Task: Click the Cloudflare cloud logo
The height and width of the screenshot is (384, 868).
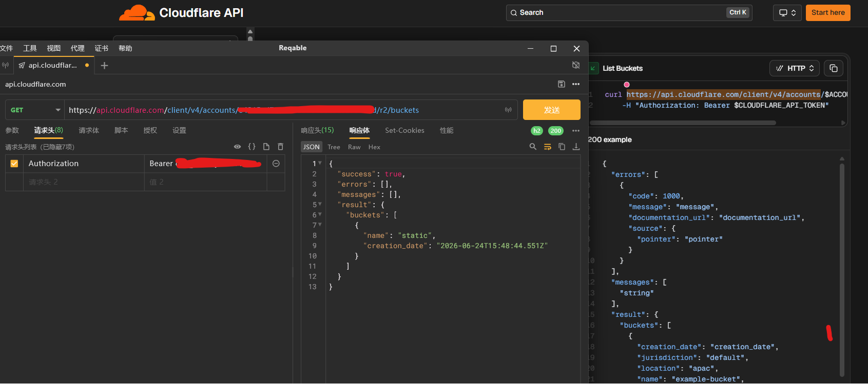Action: click(x=137, y=13)
